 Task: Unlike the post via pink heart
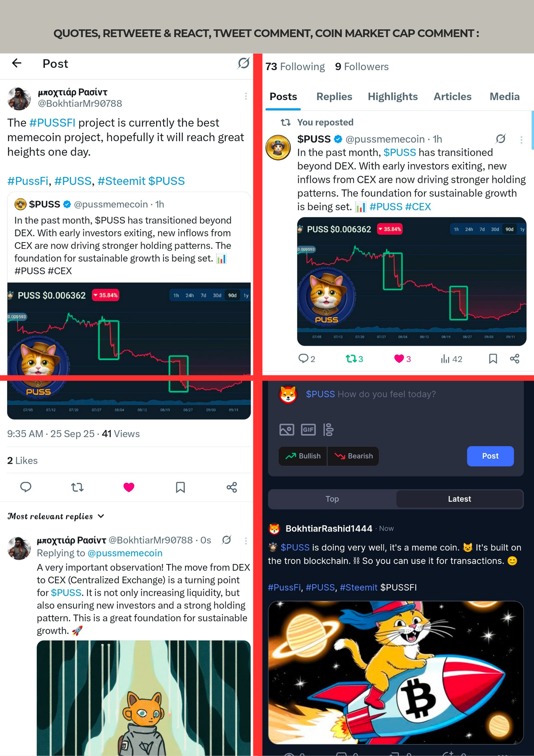(129, 487)
